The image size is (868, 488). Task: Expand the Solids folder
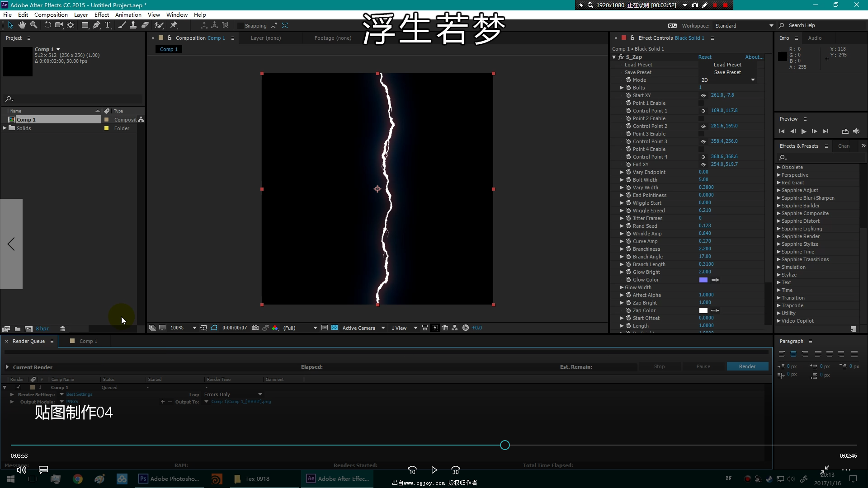(x=5, y=128)
